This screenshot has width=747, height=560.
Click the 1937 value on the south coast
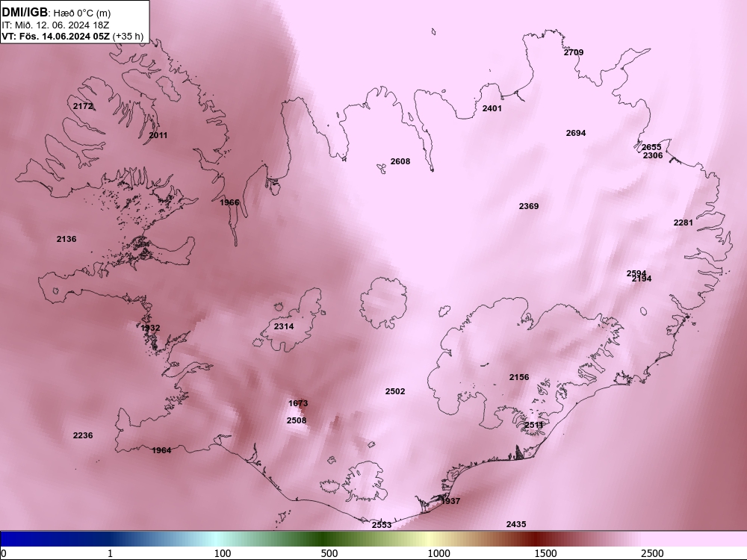pyautogui.click(x=450, y=501)
